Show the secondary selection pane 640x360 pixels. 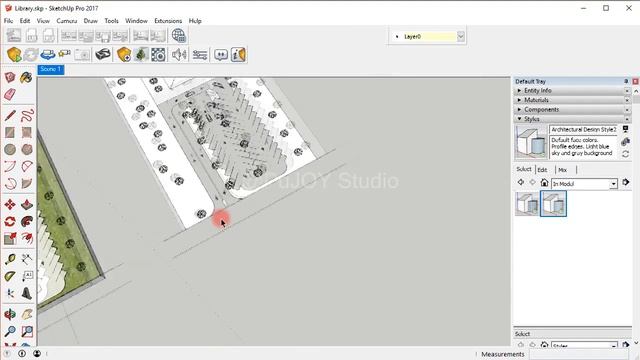[x=625, y=129]
